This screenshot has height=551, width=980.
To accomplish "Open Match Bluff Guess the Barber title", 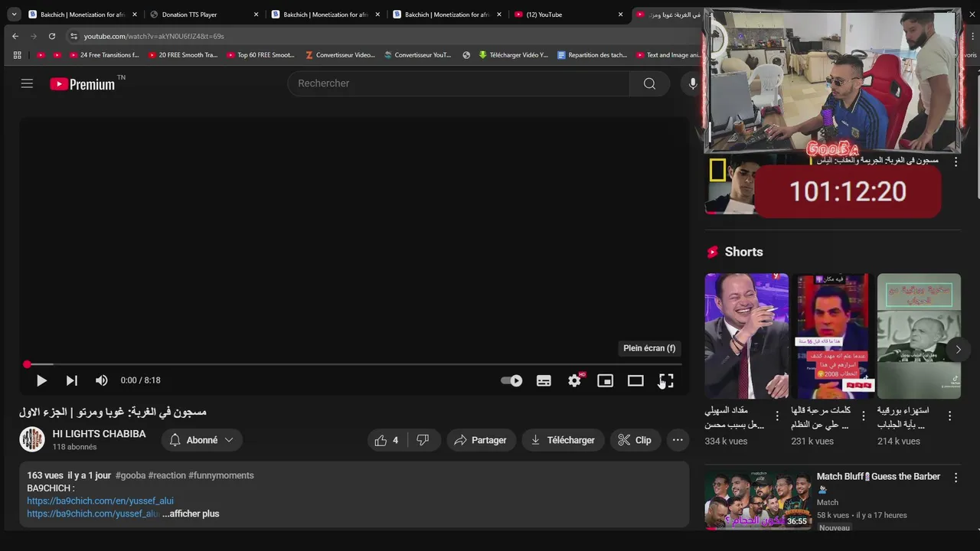I will point(878,483).
